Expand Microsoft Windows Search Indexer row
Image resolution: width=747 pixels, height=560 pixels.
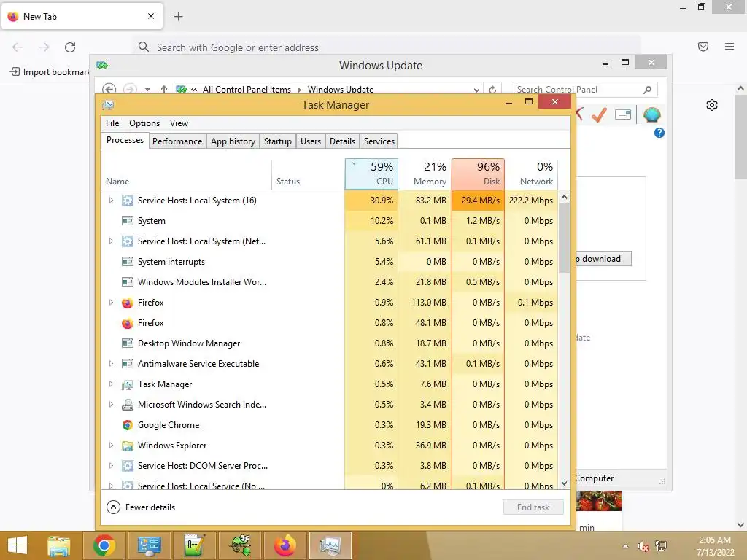pyautogui.click(x=111, y=405)
